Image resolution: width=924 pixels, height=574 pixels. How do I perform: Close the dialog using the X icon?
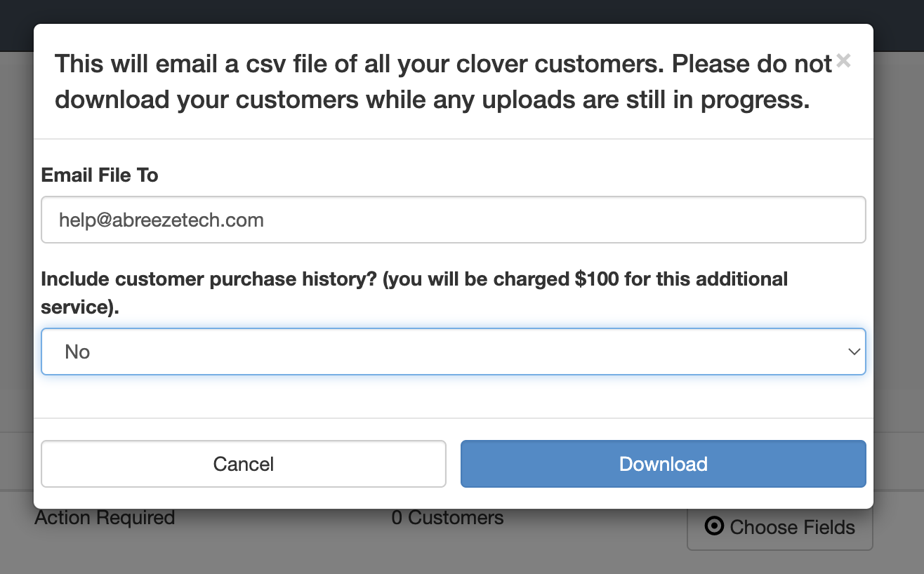tap(843, 62)
